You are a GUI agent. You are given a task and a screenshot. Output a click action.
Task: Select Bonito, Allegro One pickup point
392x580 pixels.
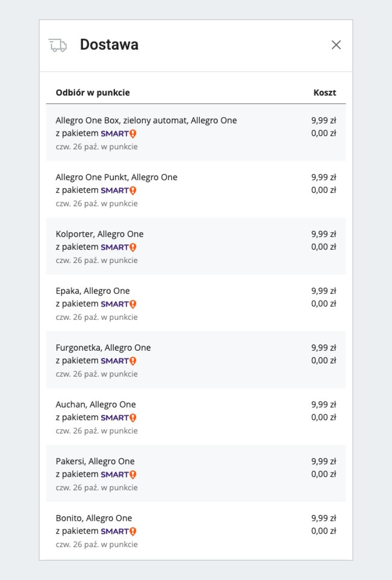[x=94, y=518]
